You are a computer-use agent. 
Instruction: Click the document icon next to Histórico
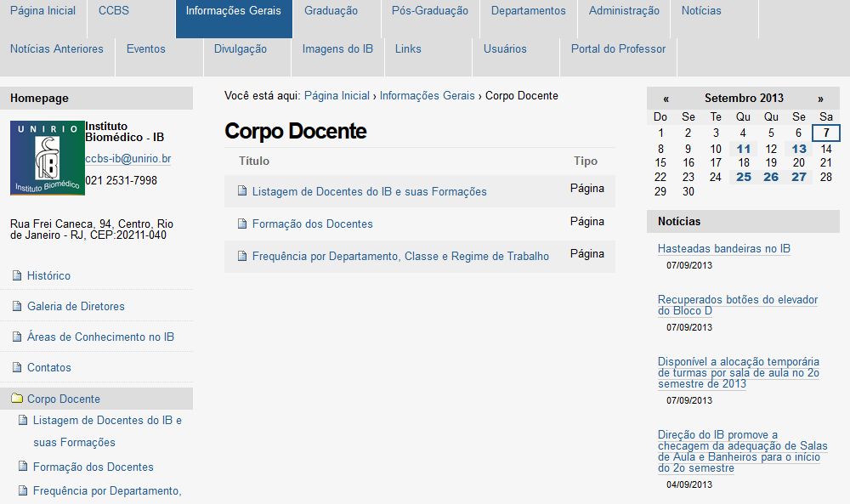pyautogui.click(x=15, y=275)
